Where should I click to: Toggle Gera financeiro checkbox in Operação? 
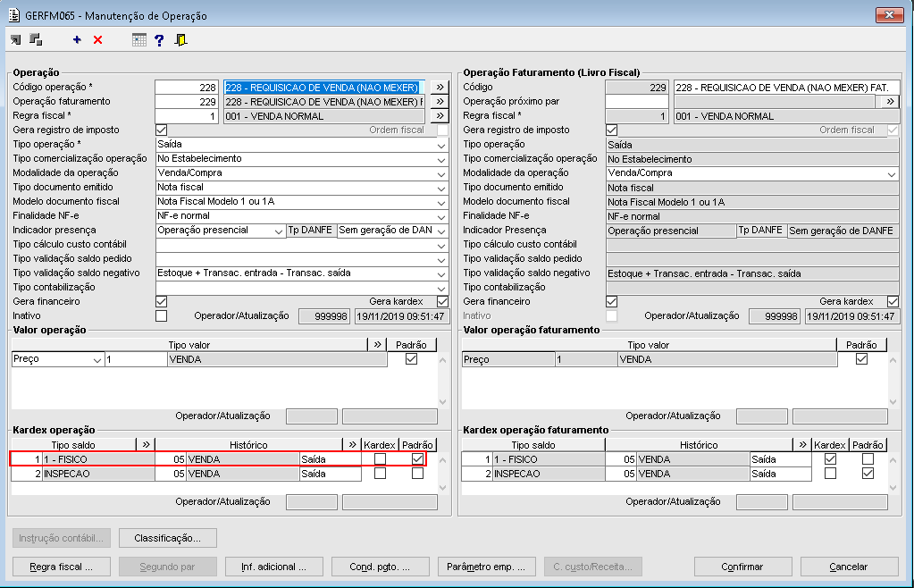point(162,301)
